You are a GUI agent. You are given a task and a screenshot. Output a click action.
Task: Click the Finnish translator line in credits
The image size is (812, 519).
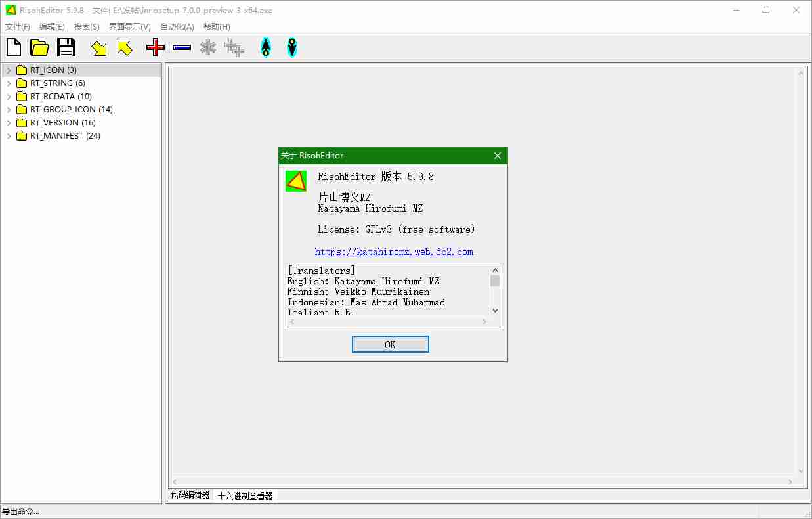tap(358, 292)
